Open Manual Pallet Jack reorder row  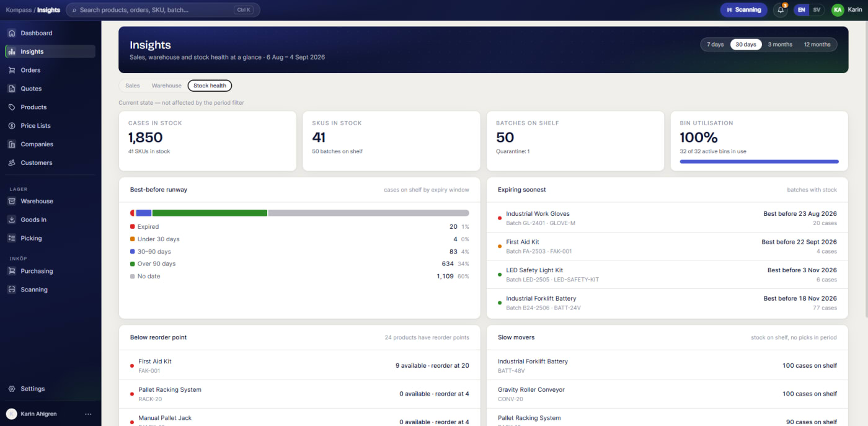(x=299, y=418)
